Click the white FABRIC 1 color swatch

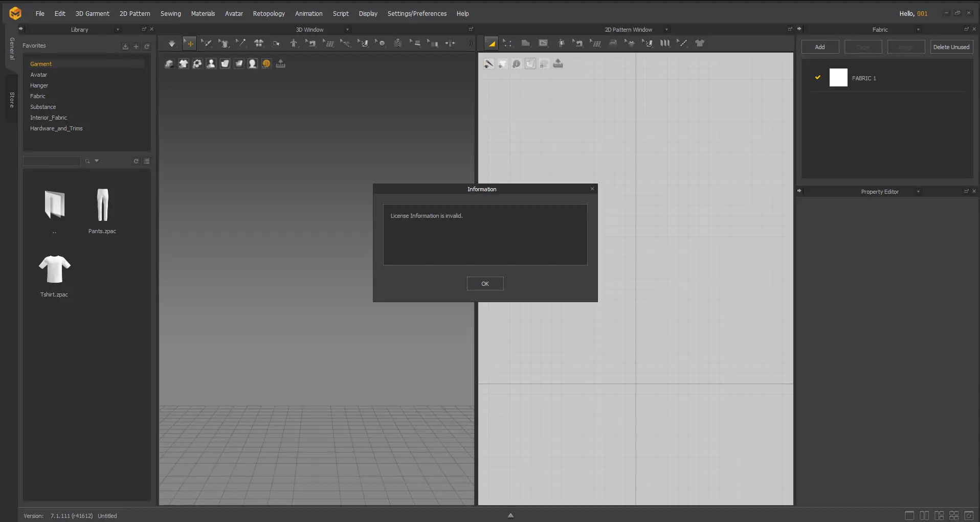point(838,78)
